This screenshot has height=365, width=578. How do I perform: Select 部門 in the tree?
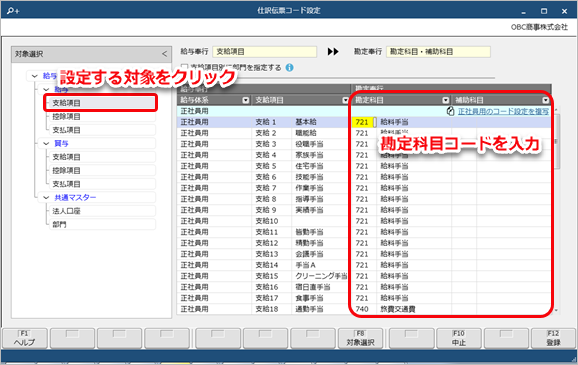click(x=102, y=224)
